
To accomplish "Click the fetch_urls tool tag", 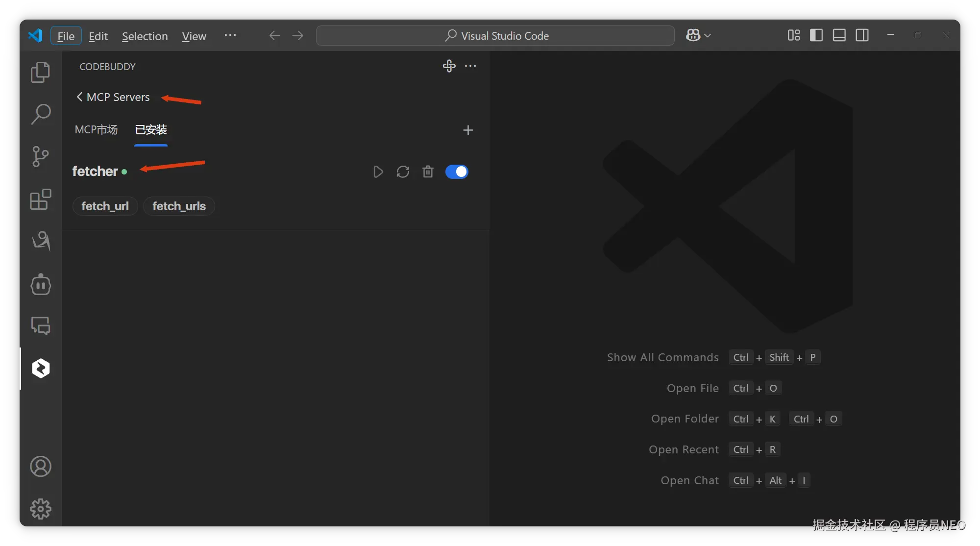I will point(179,206).
